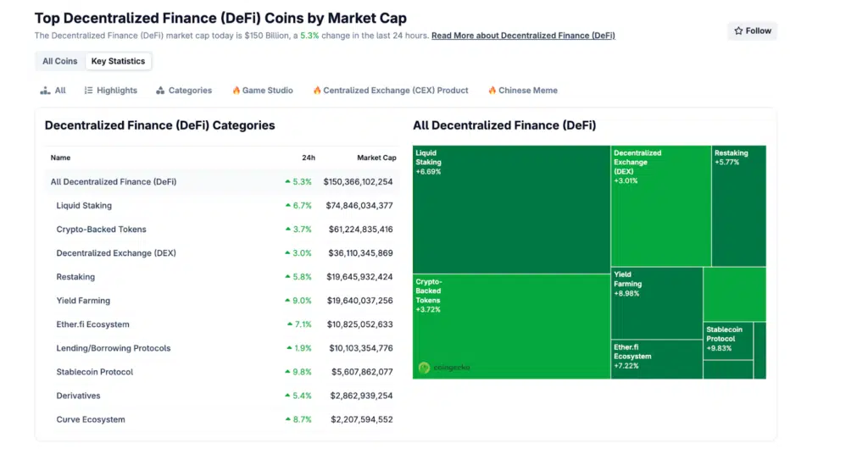
Task: Select Stablecoin Protocol tile in treemap
Action: (727, 340)
